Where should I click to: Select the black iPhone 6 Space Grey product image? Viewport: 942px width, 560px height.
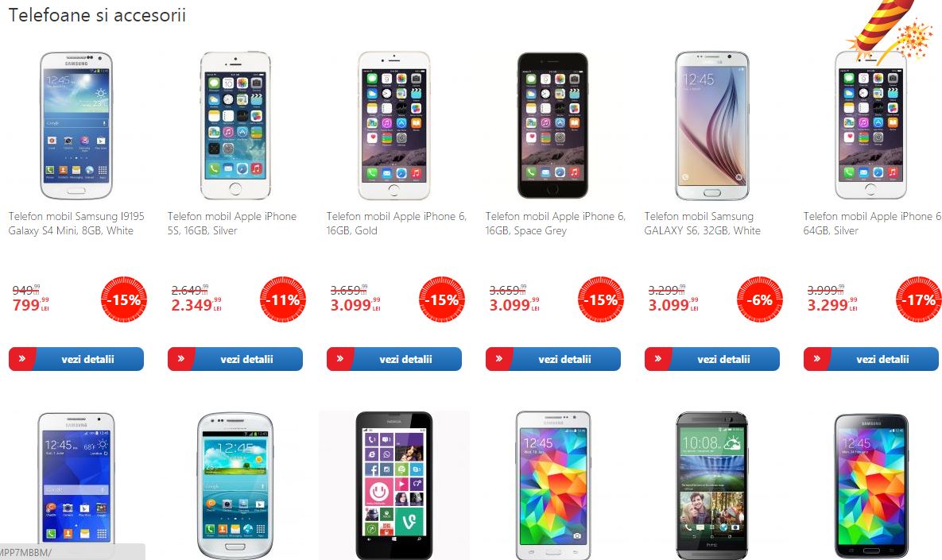pyautogui.click(x=552, y=125)
